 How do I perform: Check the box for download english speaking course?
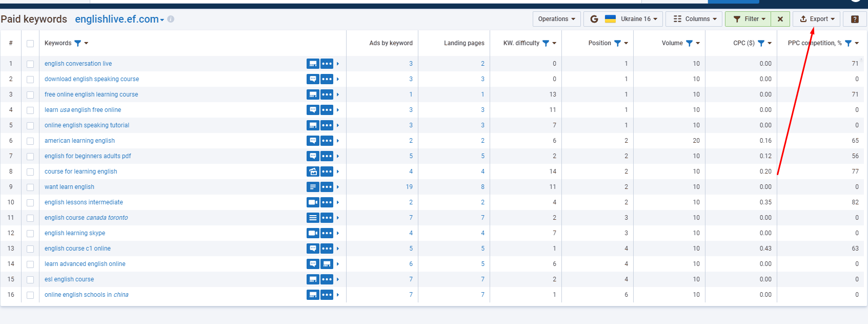click(30, 80)
